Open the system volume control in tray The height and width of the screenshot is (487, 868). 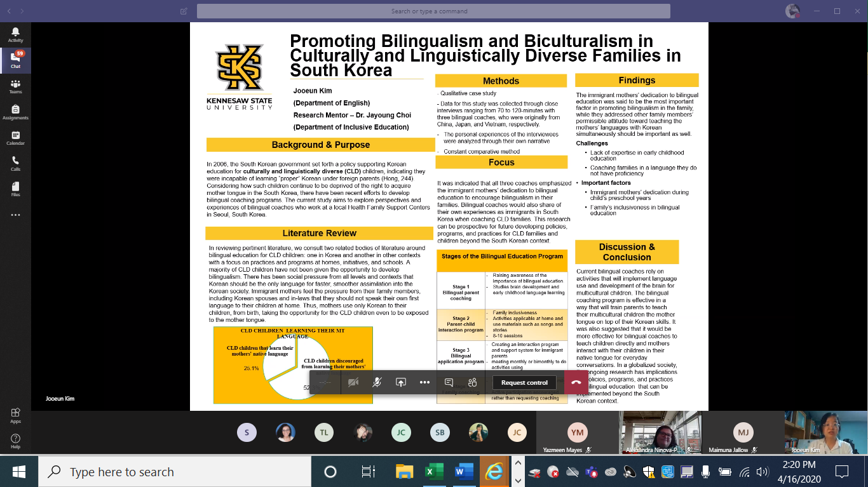763,472
